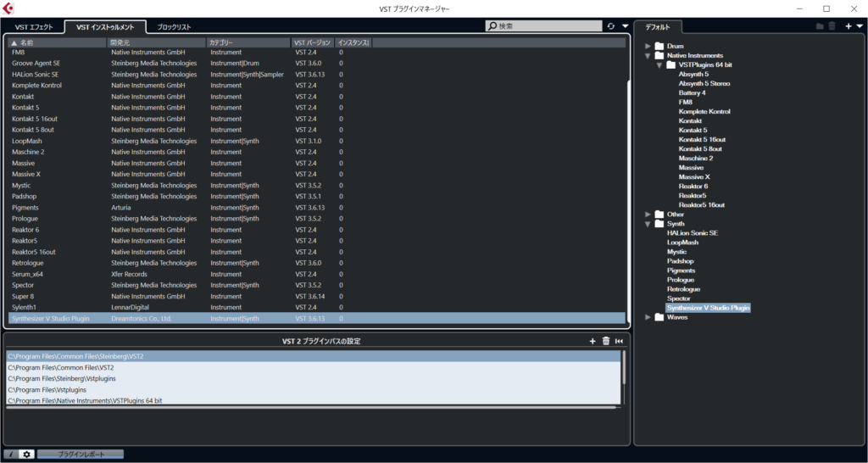Add a new VST 2 plugin path

pyautogui.click(x=593, y=341)
